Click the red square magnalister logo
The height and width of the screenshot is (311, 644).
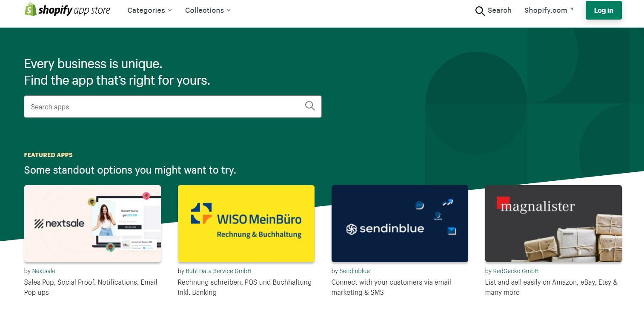(x=503, y=203)
